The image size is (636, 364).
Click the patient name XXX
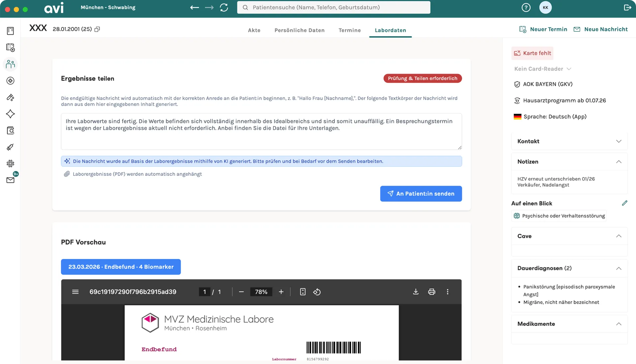click(x=38, y=28)
